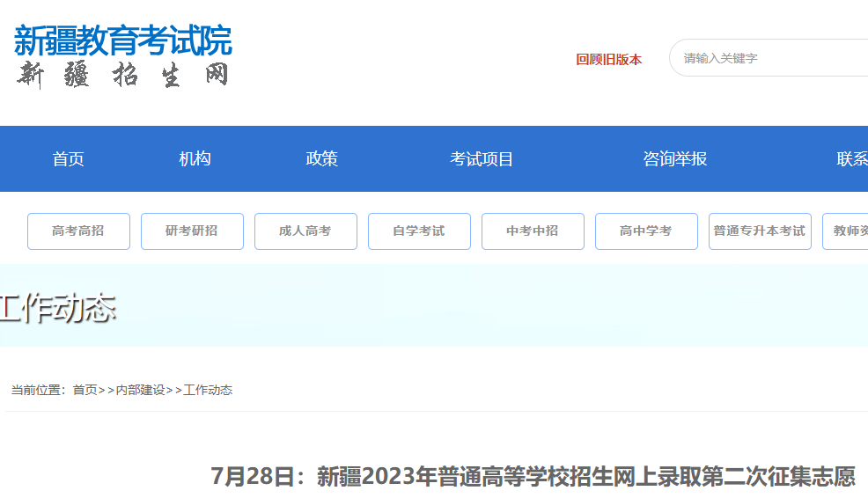868x498 pixels.
Task: Open the 咨询举报 navigation menu
Action: tap(675, 158)
